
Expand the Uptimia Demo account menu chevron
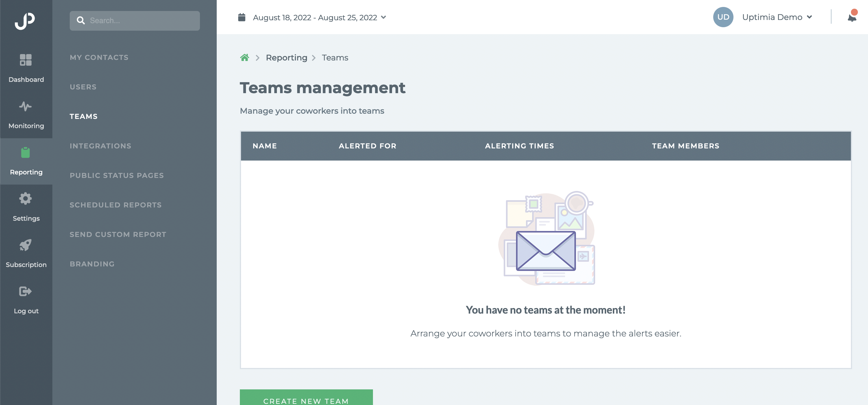809,17
